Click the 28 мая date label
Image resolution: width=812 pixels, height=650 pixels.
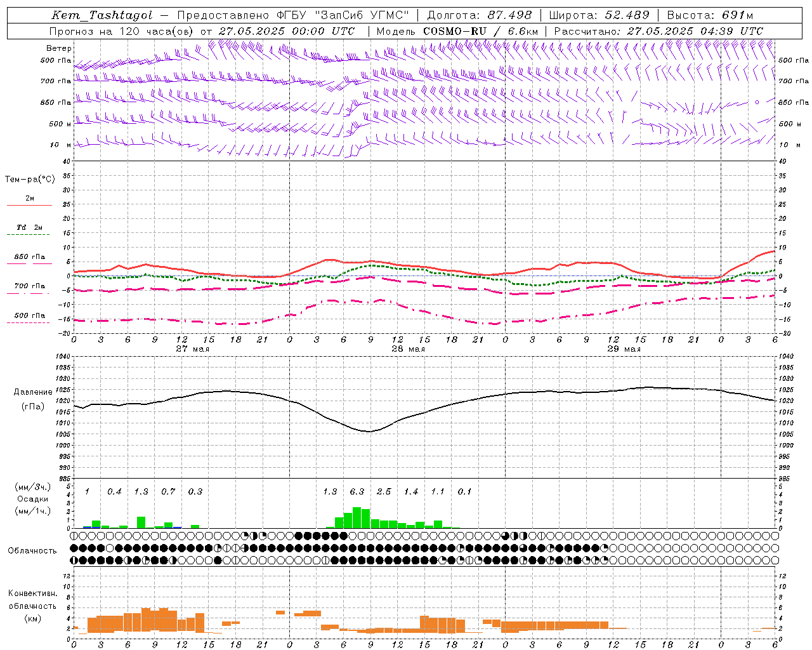[x=408, y=349]
